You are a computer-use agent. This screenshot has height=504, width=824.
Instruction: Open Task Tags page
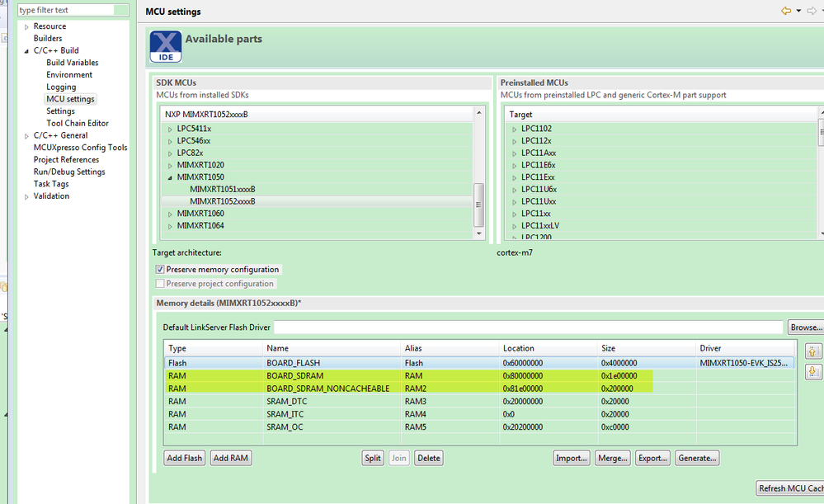[51, 183]
